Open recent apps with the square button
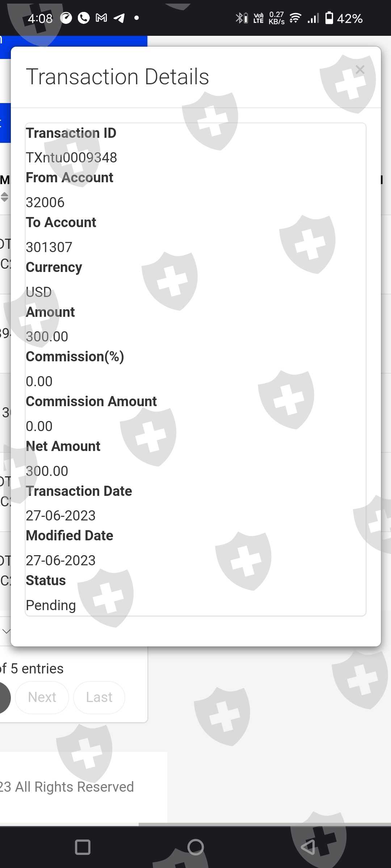Viewport: 391px width, 868px height. [83, 847]
